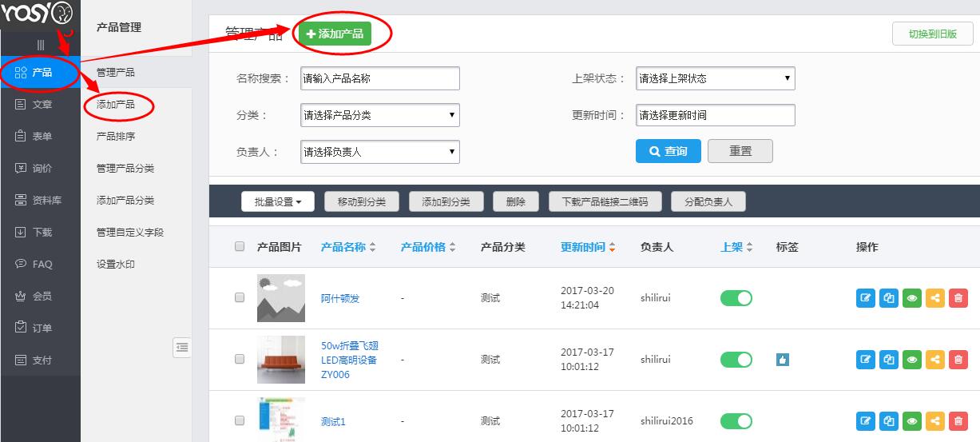The height and width of the screenshot is (442, 980).
Task: Open 文章 in the sidebar
Action: pyautogui.click(x=40, y=105)
